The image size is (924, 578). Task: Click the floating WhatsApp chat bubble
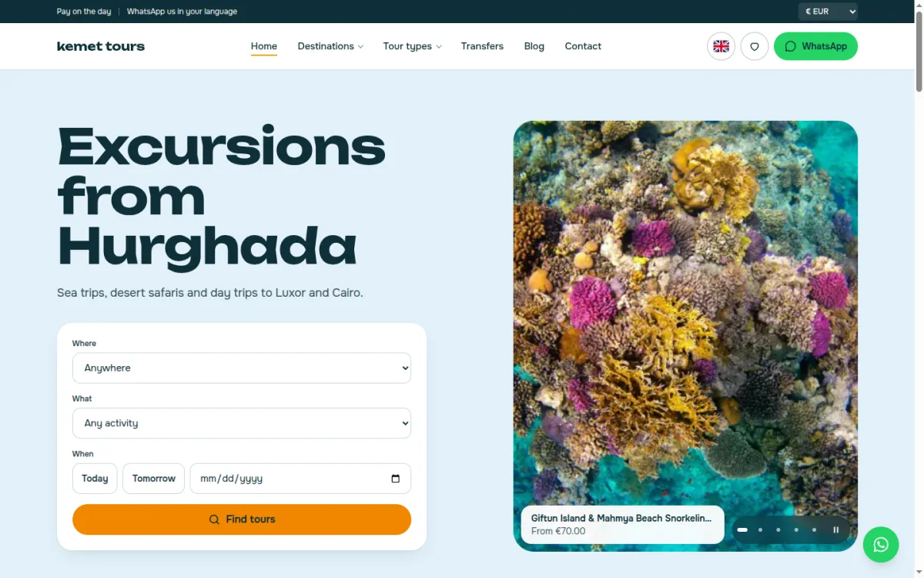pyautogui.click(x=881, y=545)
